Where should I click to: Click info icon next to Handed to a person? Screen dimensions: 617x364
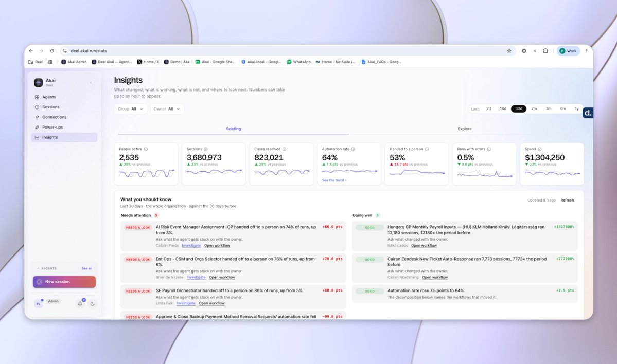[x=427, y=149]
